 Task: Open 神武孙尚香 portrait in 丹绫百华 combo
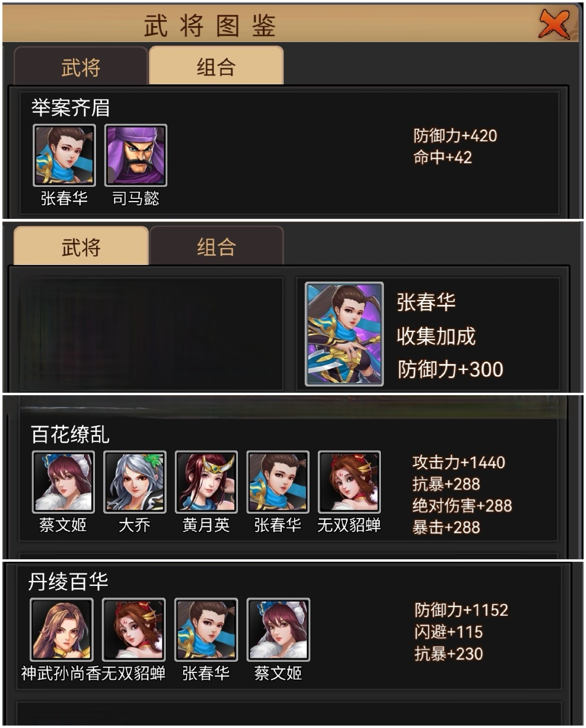tap(62, 630)
